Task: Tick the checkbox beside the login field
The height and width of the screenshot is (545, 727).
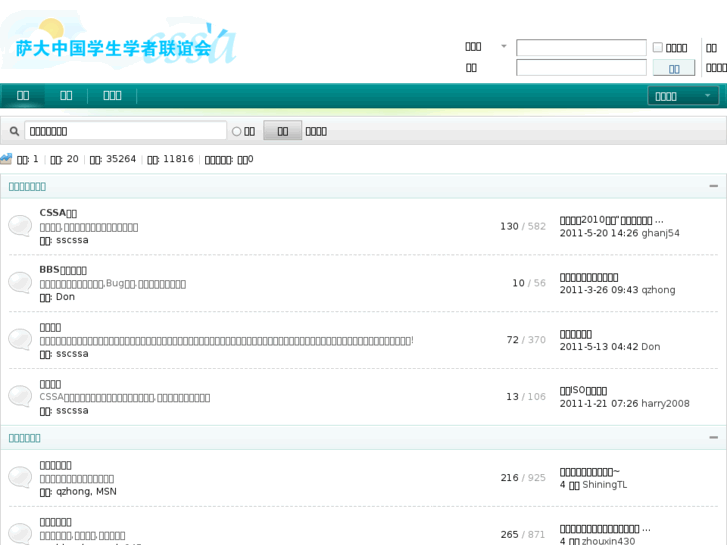Action: [657, 47]
